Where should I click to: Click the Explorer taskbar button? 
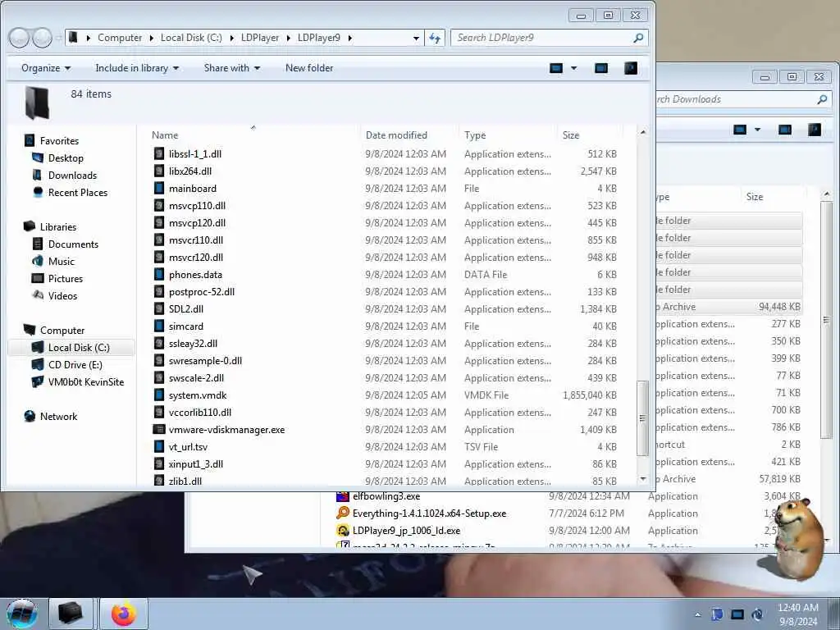tap(71, 614)
